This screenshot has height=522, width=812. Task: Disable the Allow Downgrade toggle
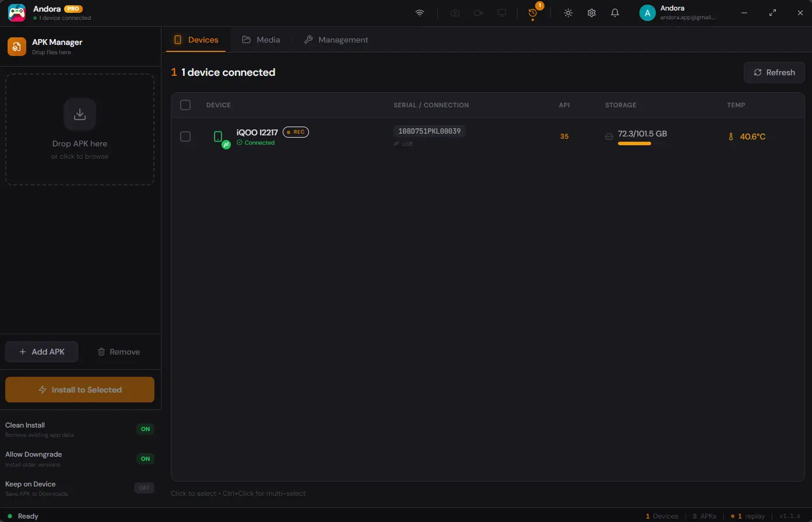pyautogui.click(x=145, y=459)
